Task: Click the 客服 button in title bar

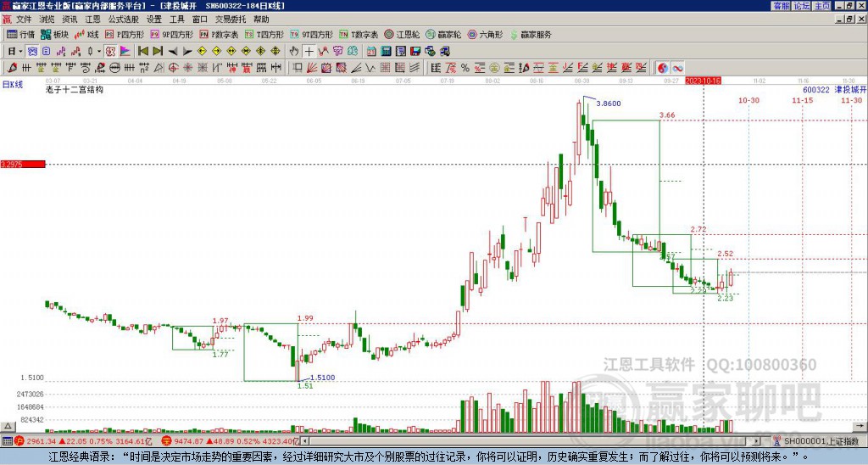Action: [781, 6]
